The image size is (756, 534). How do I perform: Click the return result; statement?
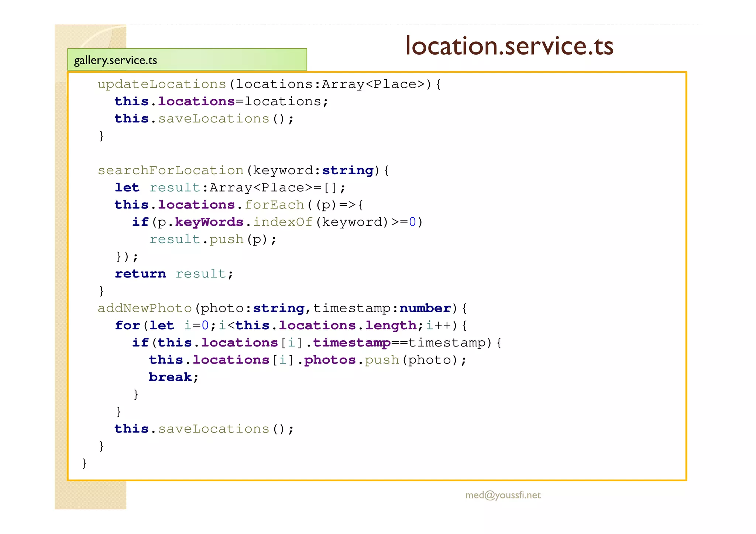coord(174,274)
